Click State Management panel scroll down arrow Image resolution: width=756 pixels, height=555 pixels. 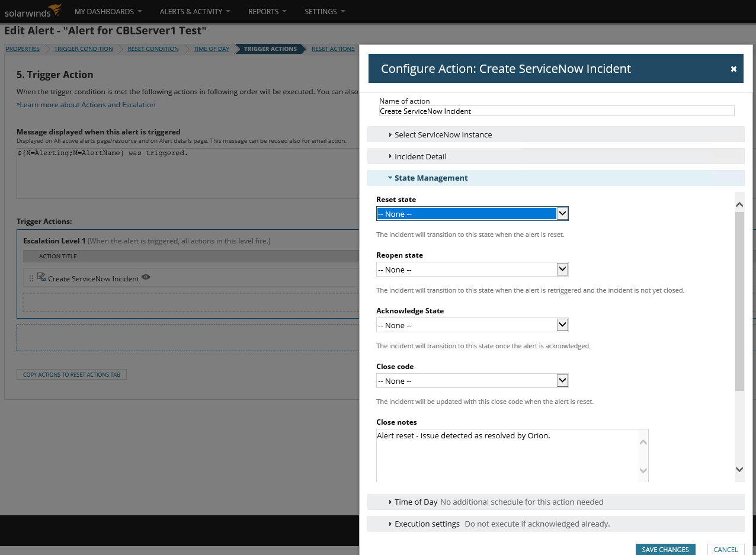point(739,469)
